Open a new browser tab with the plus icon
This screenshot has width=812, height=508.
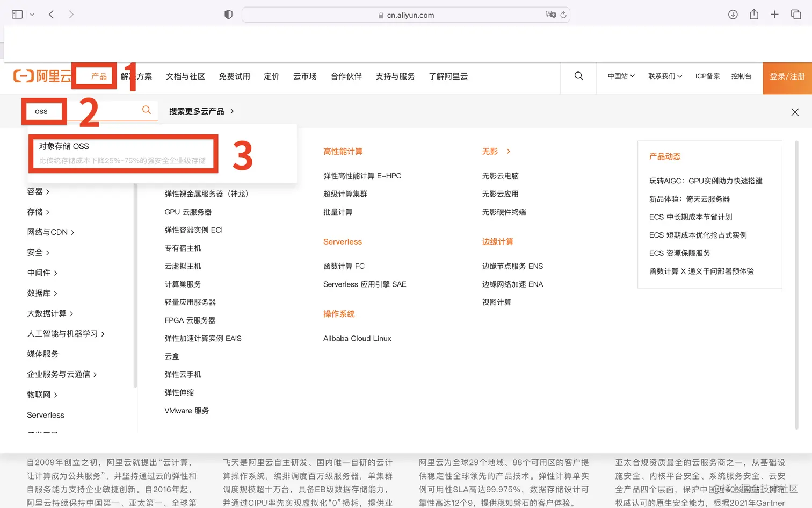tap(774, 15)
